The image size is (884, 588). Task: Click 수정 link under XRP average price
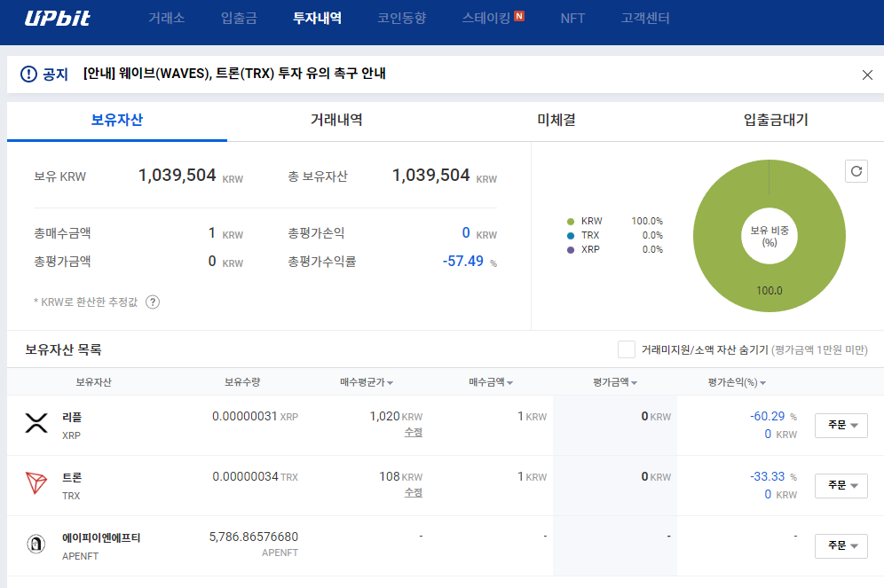pyautogui.click(x=414, y=432)
